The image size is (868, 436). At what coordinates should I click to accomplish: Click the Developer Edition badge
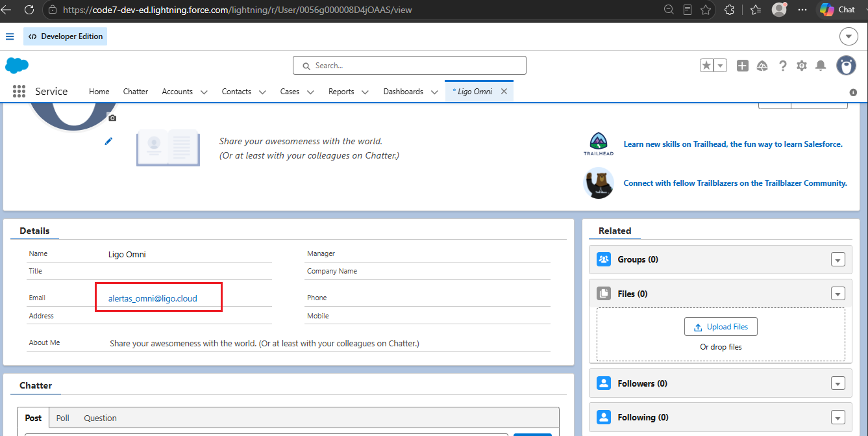tap(65, 36)
